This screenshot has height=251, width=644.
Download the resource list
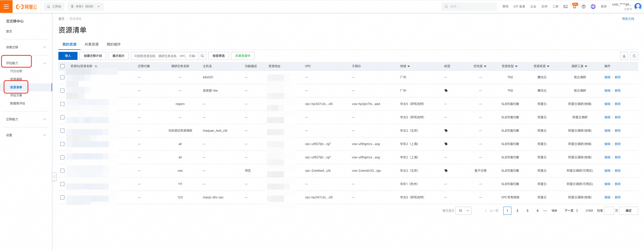(x=624, y=56)
